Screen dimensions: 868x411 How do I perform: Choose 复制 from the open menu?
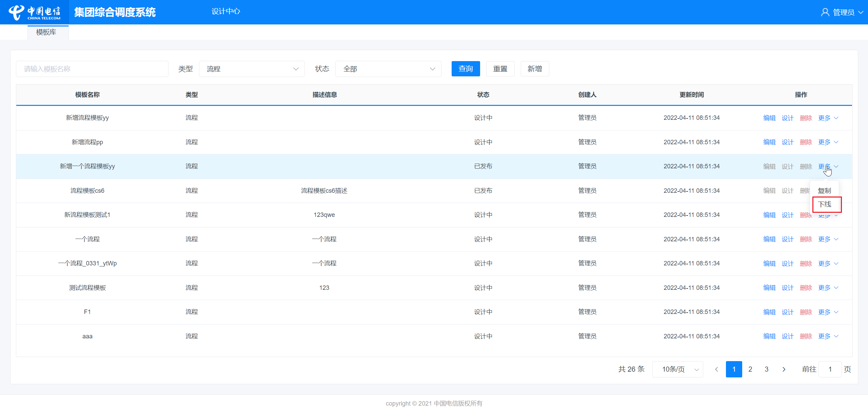point(824,191)
